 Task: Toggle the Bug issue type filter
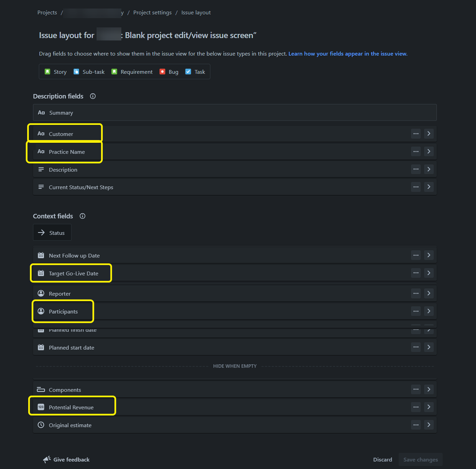pyautogui.click(x=169, y=71)
